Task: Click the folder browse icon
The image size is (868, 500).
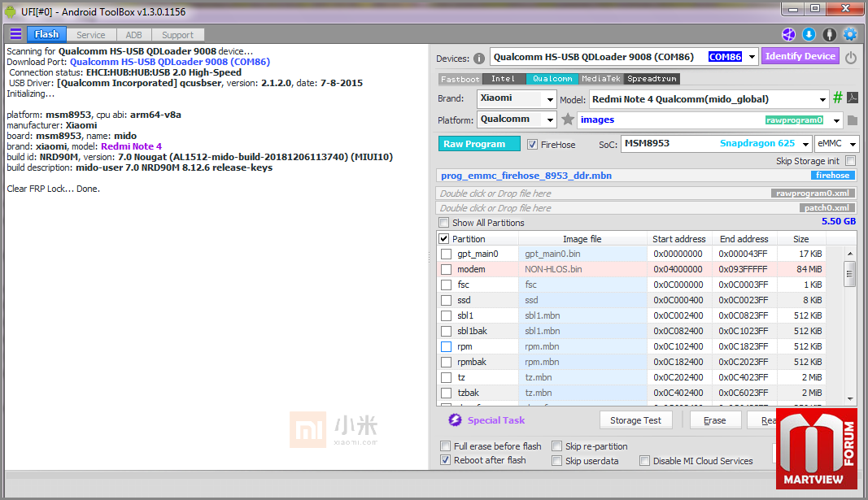Action: (x=852, y=120)
